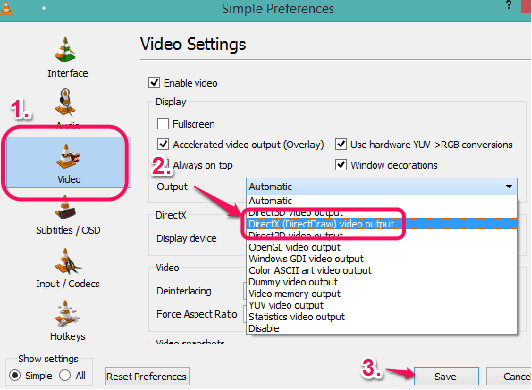
Task: Toggle the Enable video checkbox
Action: 154,82
